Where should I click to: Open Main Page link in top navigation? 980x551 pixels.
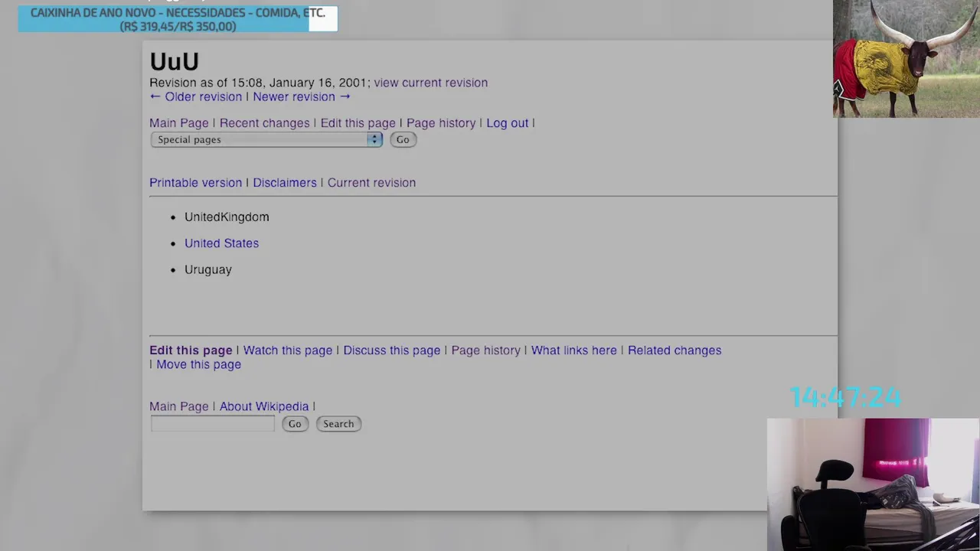[x=178, y=122]
